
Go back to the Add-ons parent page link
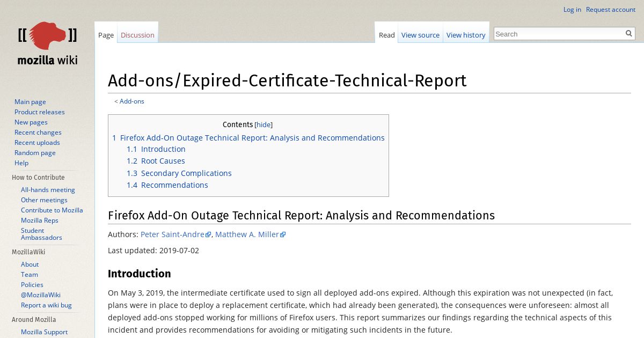click(x=132, y=101)
